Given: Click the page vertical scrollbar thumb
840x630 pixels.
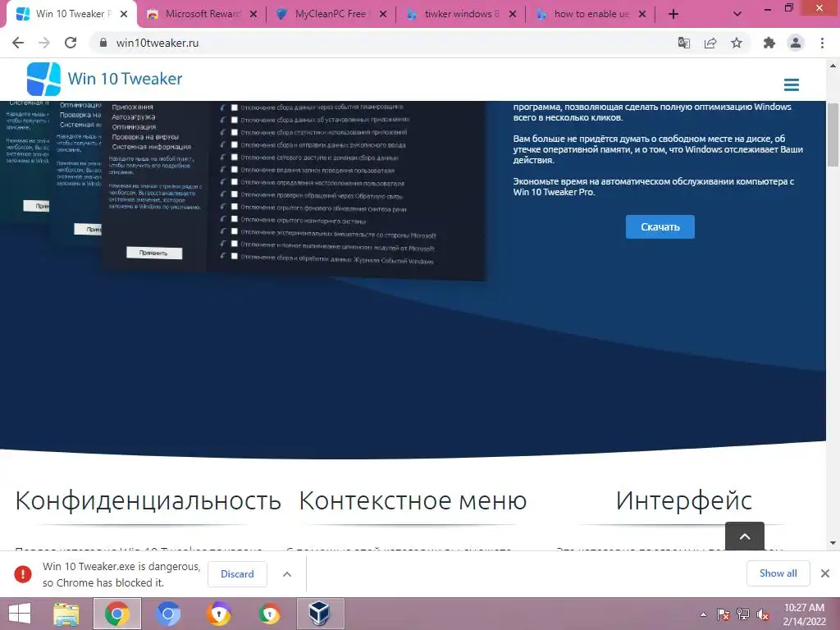Looking at the screenshot, I should [833, 135].
